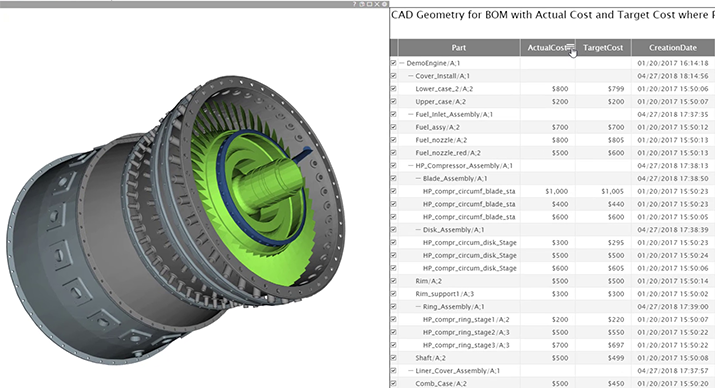Open the help icon in the 3D viewer header
Image resolution: width=715 pixels, height=388 pixels.
coord(354,4)
